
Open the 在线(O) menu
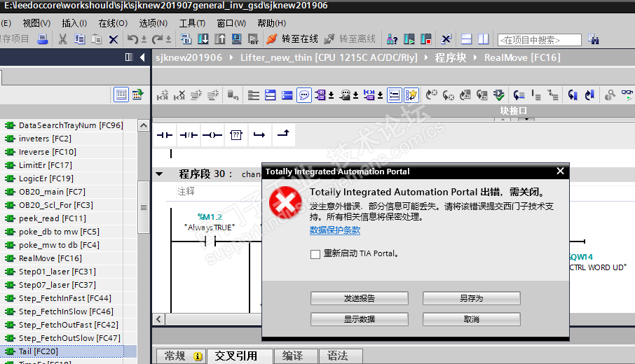[x=113, y=24]
